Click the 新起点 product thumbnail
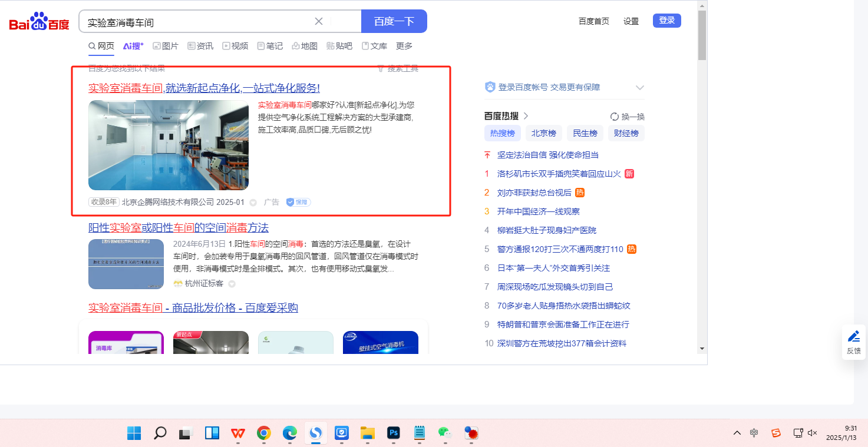The width and height of the screenshot is (868, 447). [211, 342]
